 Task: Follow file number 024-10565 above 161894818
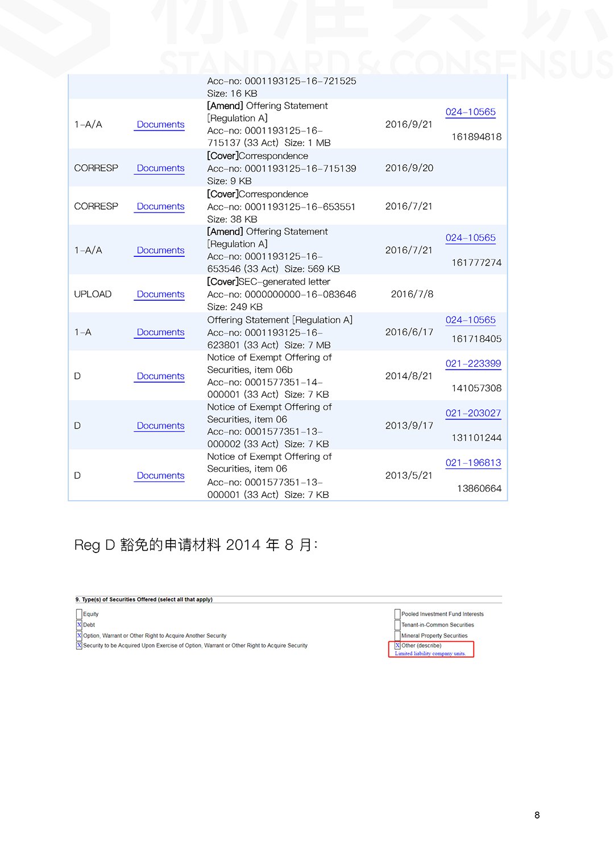470,112
